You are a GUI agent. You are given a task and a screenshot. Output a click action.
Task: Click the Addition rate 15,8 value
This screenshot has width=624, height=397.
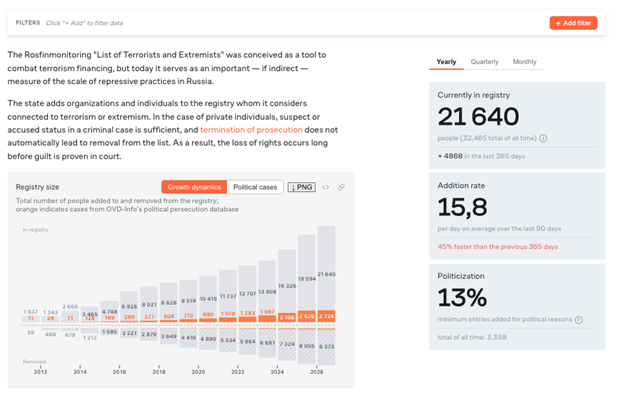462,208
